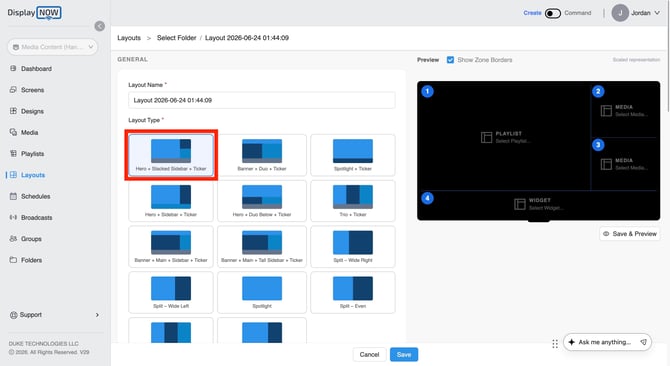
Task: Click the Designs icon in the sidebar
Action: 13,111
